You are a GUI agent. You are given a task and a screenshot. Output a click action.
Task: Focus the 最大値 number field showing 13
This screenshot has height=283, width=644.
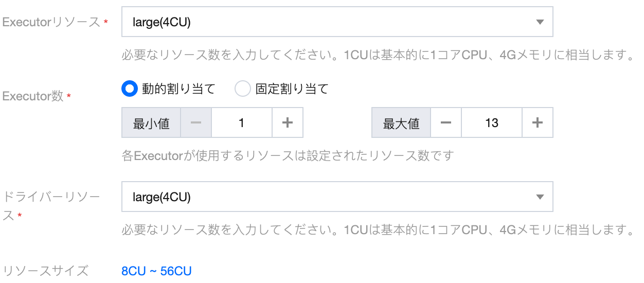click(492, 123)
